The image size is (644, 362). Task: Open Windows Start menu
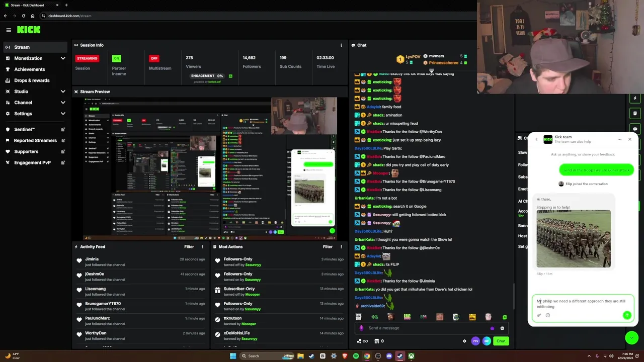click(x=233, y=356)
